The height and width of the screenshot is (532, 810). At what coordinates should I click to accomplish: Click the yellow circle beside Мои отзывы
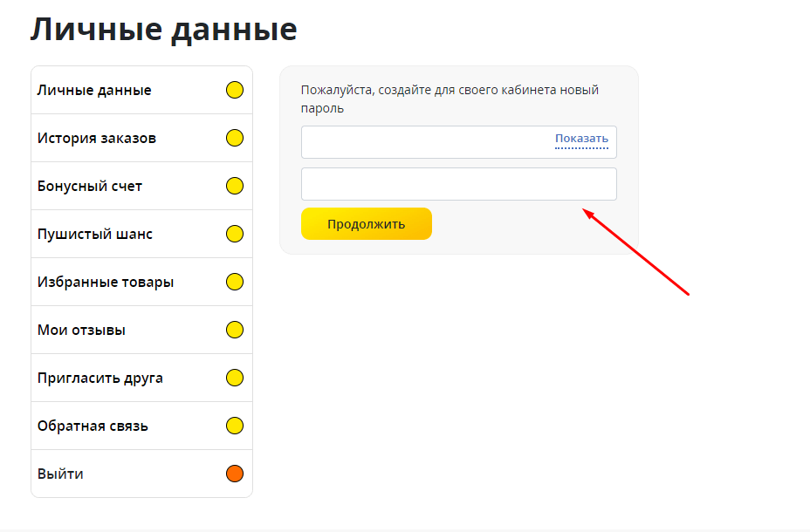234,330
